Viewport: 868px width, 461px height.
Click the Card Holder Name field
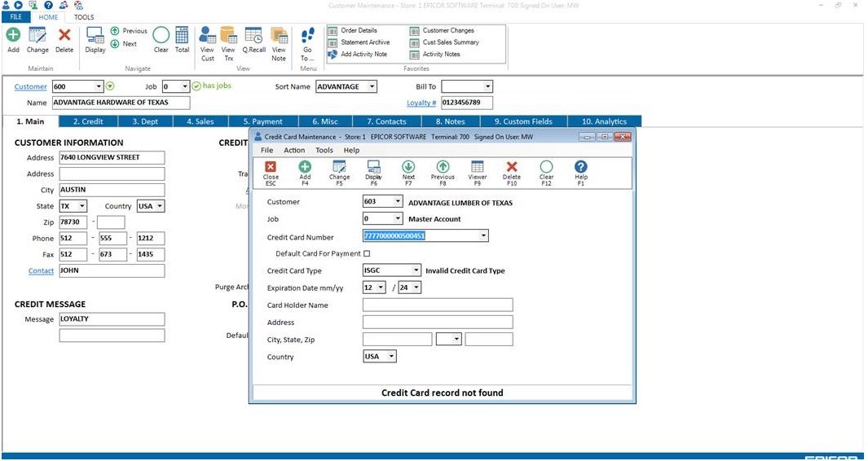[x=438, y=305]
